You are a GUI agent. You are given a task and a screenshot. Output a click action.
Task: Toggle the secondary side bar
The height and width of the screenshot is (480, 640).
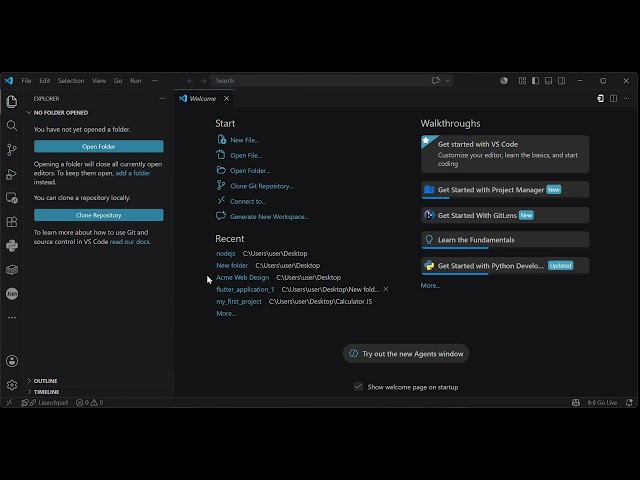(562, 81)
